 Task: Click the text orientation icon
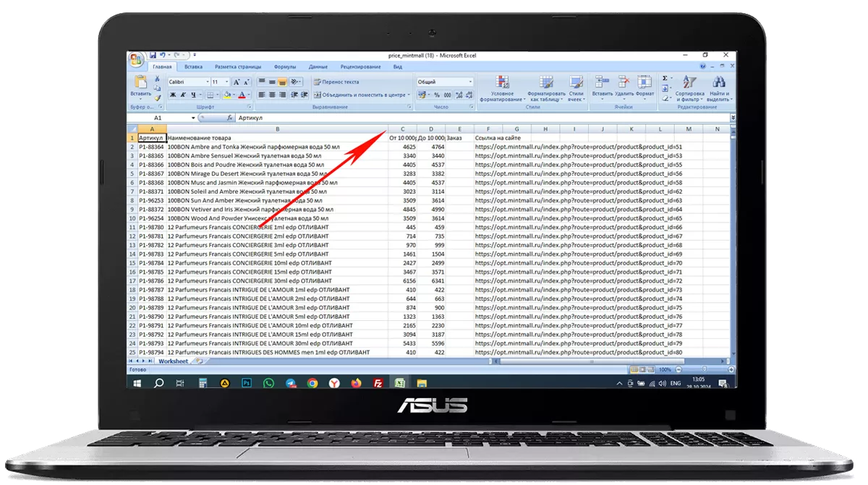coord(294,82)
